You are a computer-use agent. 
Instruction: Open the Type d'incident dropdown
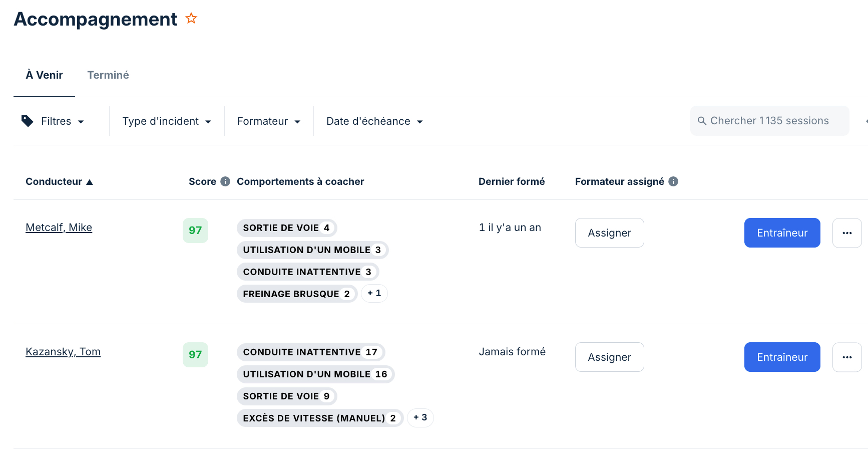[167, 121]
